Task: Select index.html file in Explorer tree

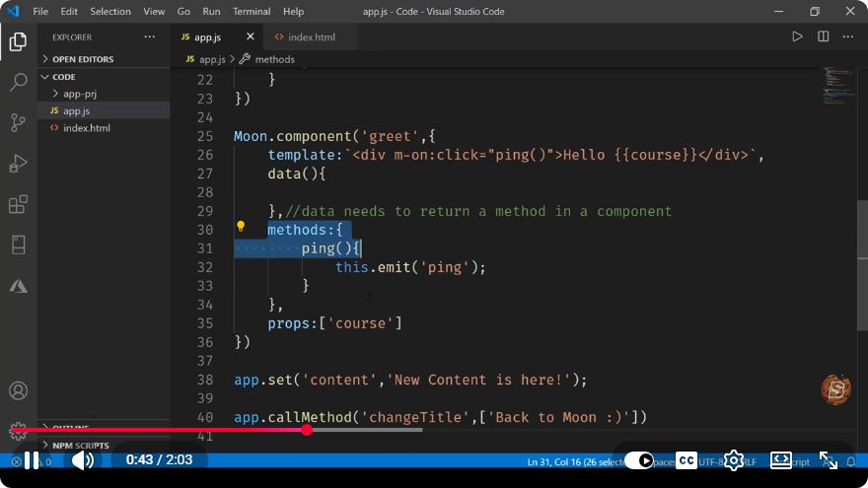Action: click(x=87, y=128)
